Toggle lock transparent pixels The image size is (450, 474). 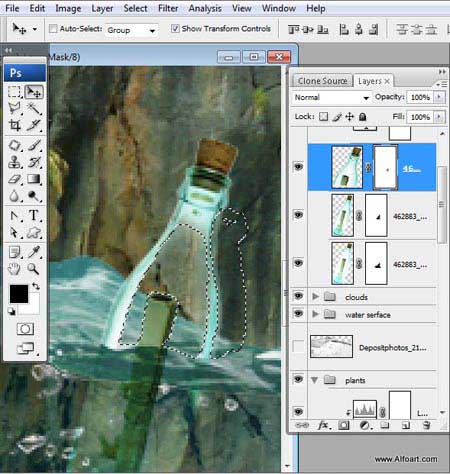point(323,117)
